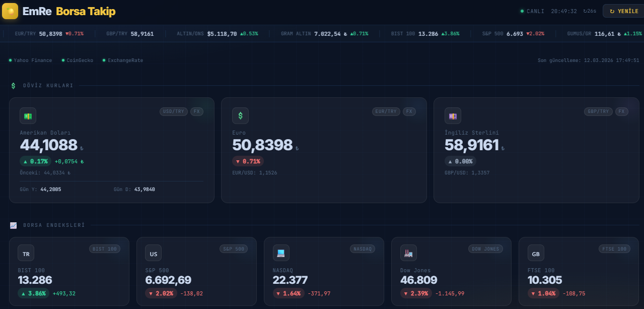The image size is (644, 309).
Task: Click the NASDAQ laptop icon
Action: tap(280, 253)
